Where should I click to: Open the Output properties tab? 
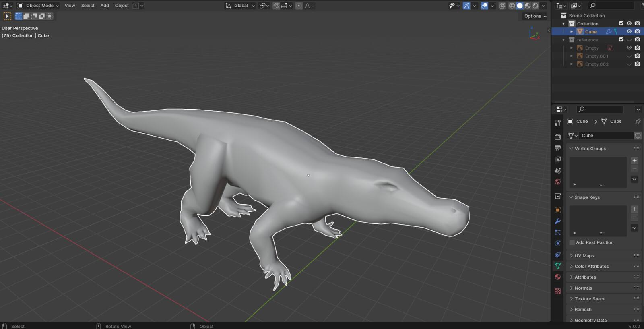pyautogui.click(x=557, y=148)
